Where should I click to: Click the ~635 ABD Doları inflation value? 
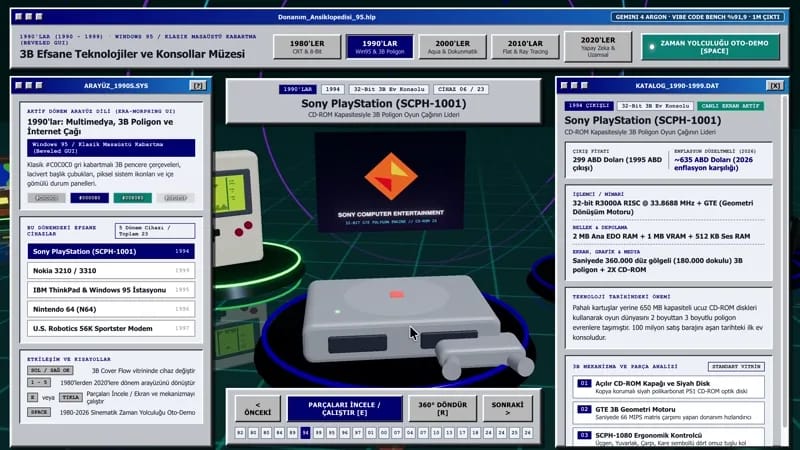[x=713, y=163]
